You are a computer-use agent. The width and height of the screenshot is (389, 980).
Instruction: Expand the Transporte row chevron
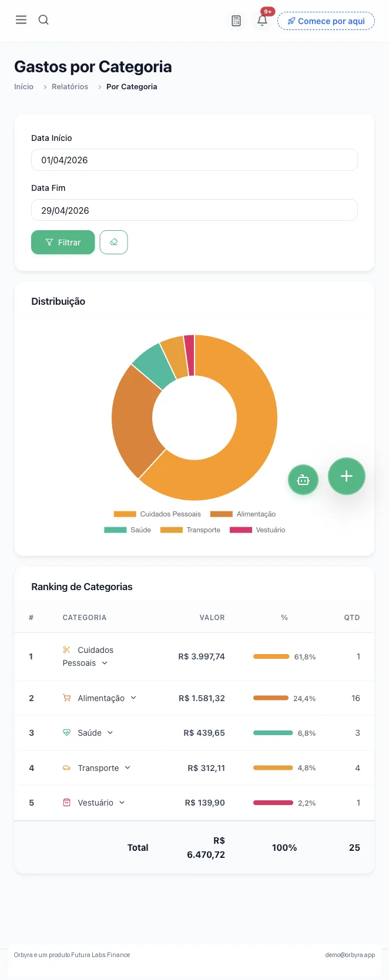128,768
